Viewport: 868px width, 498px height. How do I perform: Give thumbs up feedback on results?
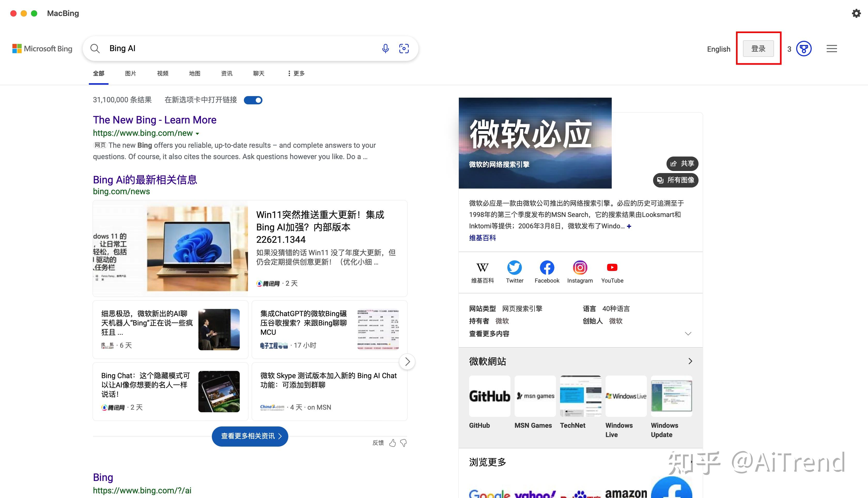393,442
